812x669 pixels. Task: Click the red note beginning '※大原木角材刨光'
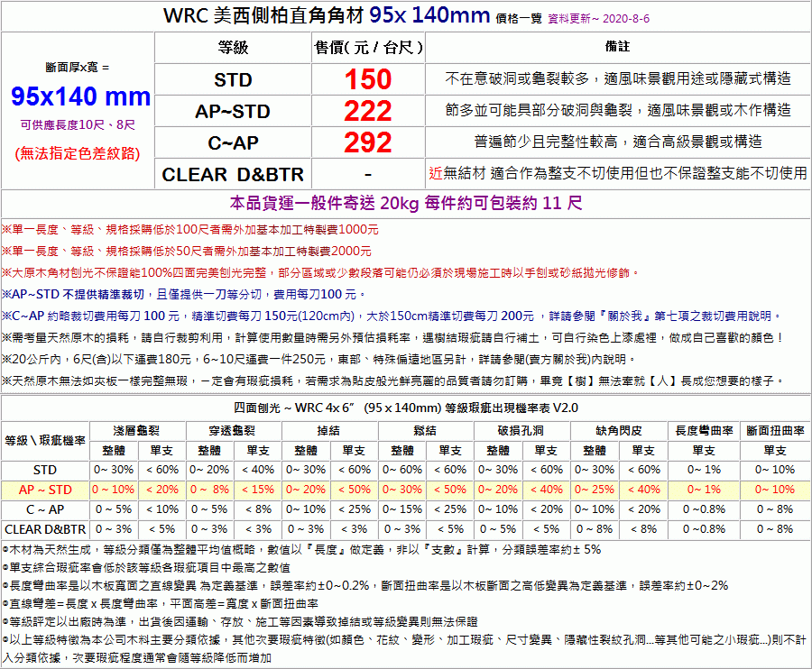(x=321, y=272)
